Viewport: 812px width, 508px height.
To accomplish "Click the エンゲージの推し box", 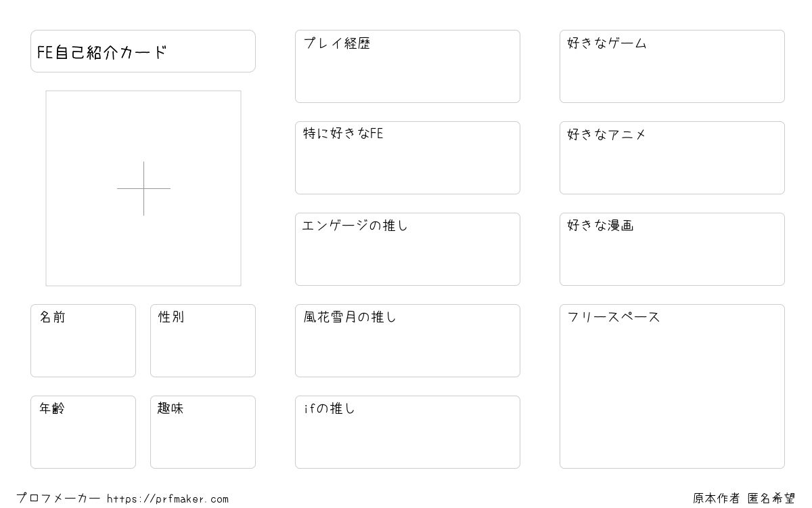I will pyautogui.click(x=407, y=249).
